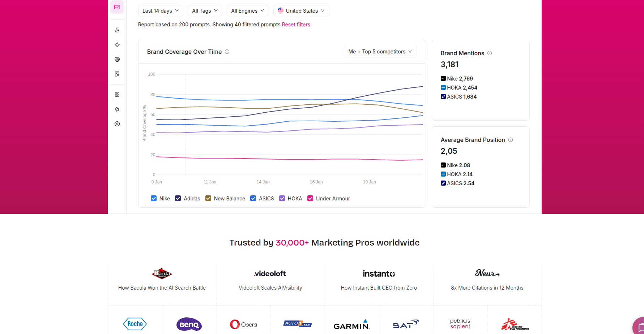The image size is (644, 334).
Task: Toggle the New Balance legend checkbox
Action: (208, 198)
